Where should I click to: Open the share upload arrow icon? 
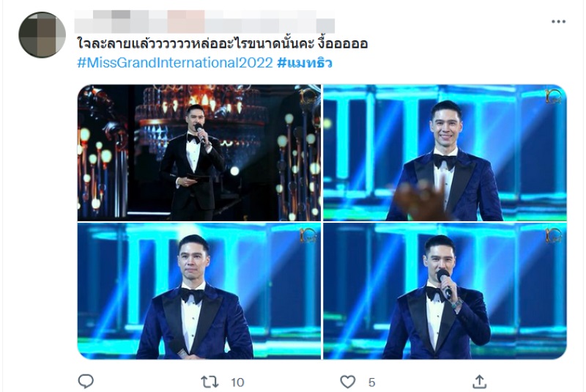pyautogui.click(x=479, y=382)
